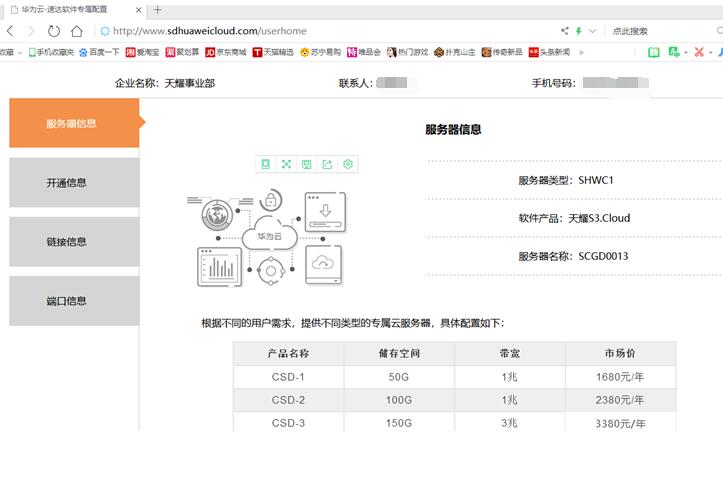Click 企业名称: 天耀事业部 text
This screenshot has width=723, height=490.
(165, 83)
